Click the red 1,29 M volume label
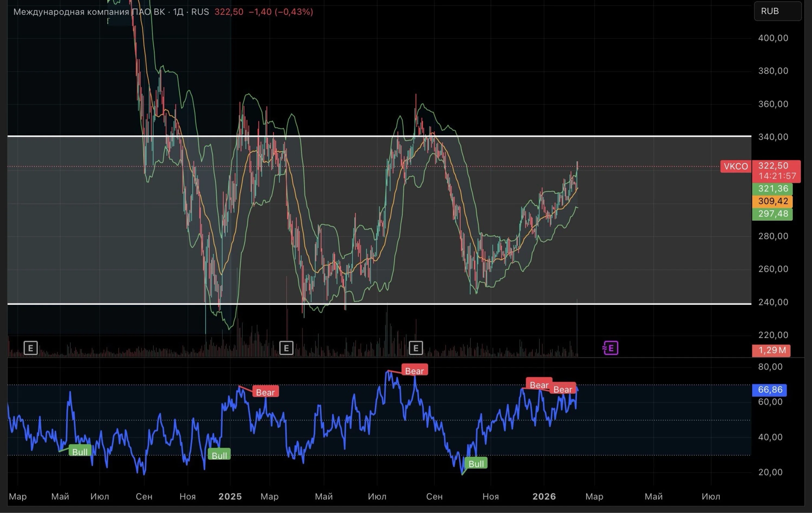This screenshot has width=812, height=513. (x=771, y=350)
